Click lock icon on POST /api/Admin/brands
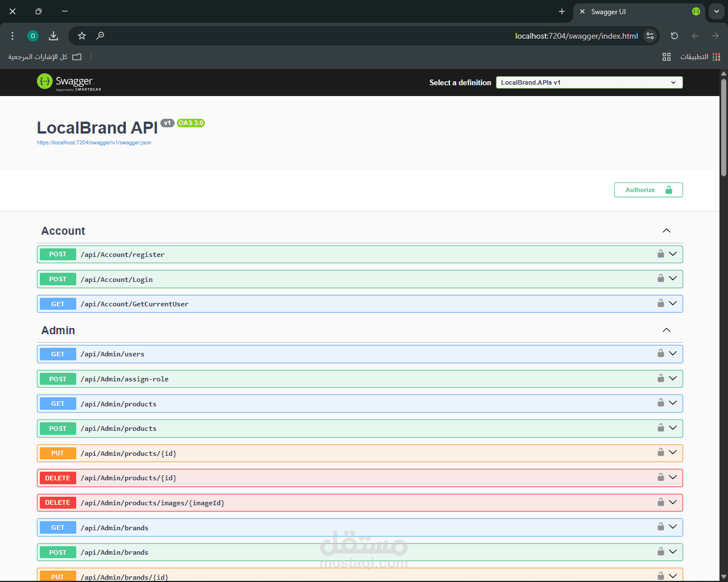This screenshot has width=728, height=582. [661, 551]
